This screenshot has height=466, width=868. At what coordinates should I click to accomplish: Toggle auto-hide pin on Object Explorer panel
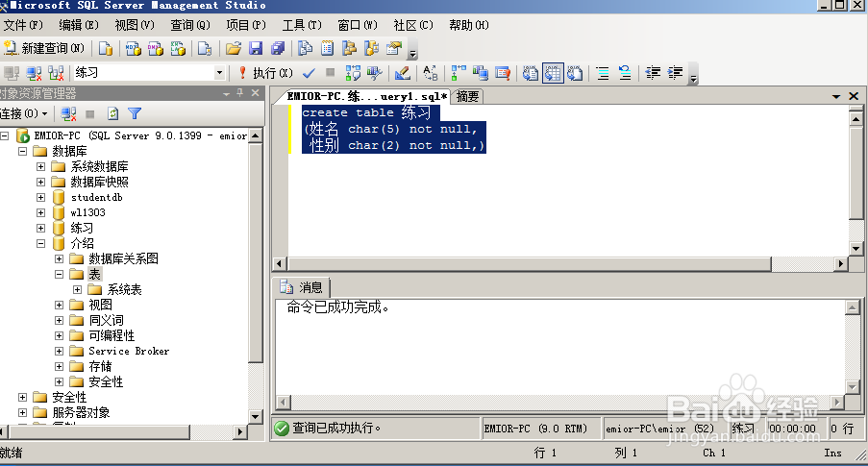pyautogui.click(x=239, y=93)
